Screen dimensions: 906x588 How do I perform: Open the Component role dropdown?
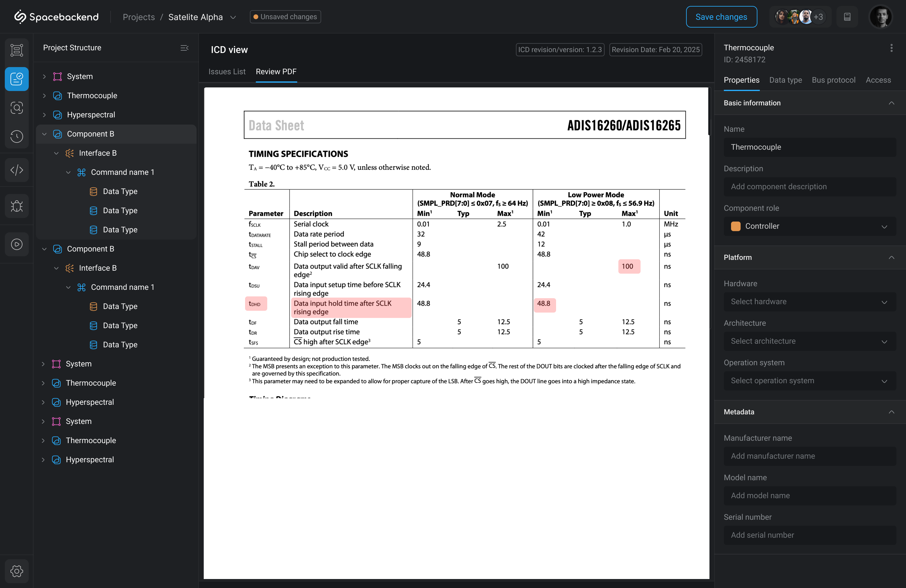click(810, 226)
